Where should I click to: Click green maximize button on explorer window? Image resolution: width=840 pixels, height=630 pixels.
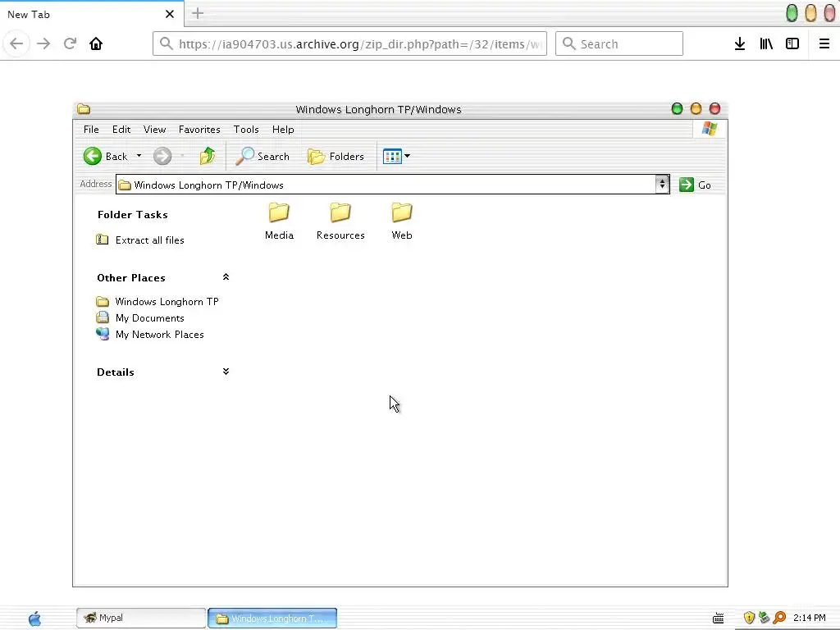pos(677,109)
